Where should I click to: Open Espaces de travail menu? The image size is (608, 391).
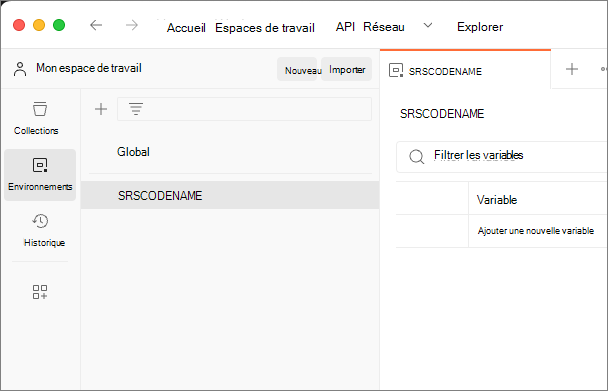coord(265,28)
